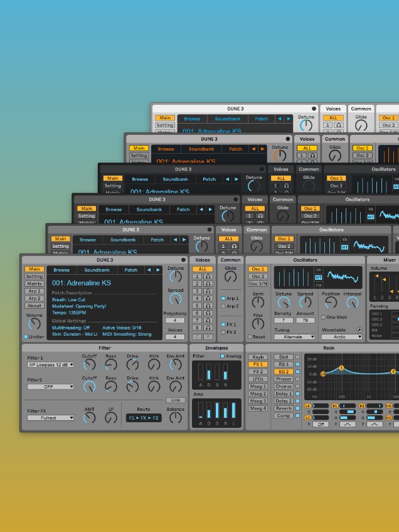Click the LS low-shelf band badge
The width and height of the screenshot is (399, 532).
click(x=308, y=406)
